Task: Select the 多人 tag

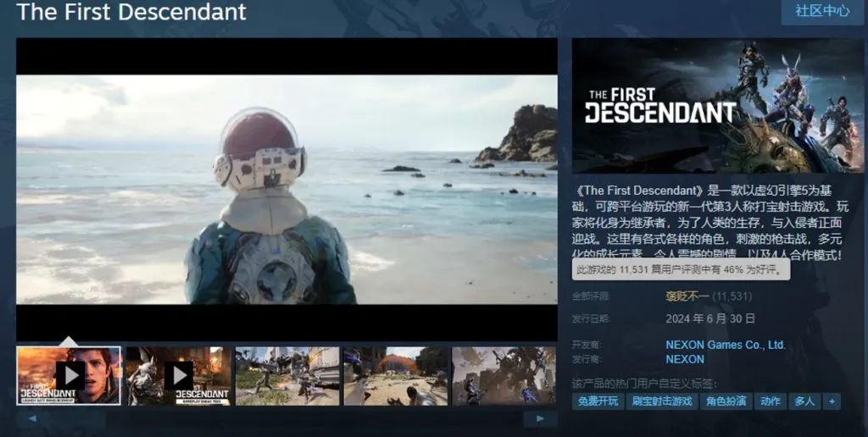Action: (x=804, y=401)
